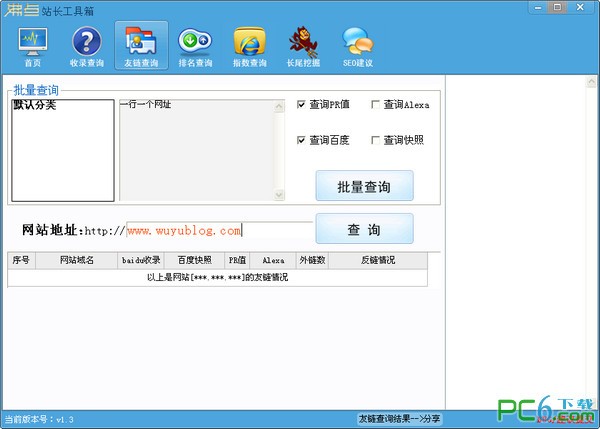Open 长尾挖掘 devil icon
This screenshot has width=600, height=429.
click(303, 46)
